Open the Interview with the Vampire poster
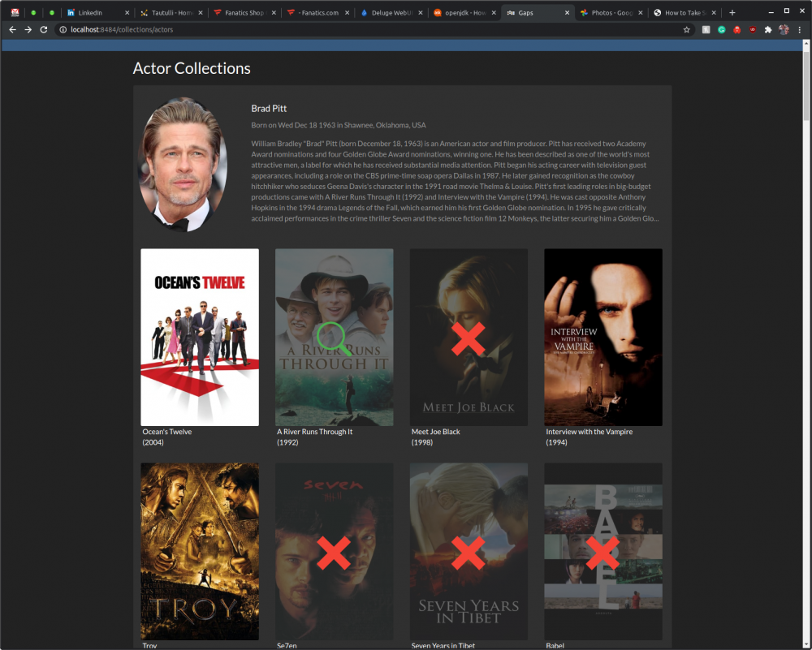Viewport: 812px width, 650px height. point(603,337)
